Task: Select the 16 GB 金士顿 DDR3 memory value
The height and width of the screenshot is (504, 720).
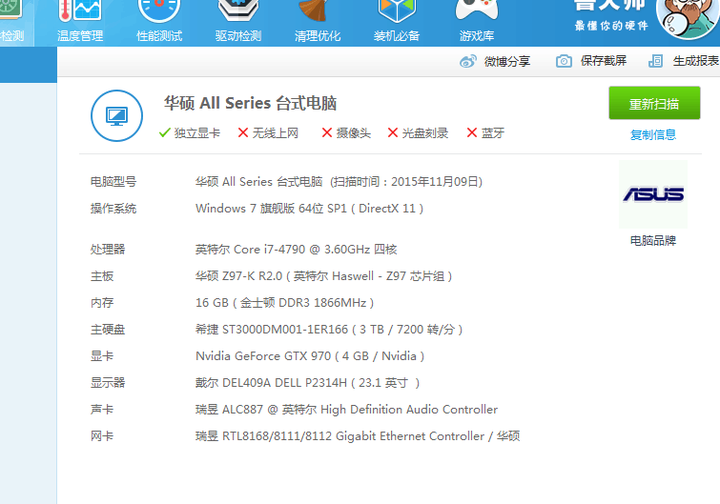Action: tap(285, 303)
